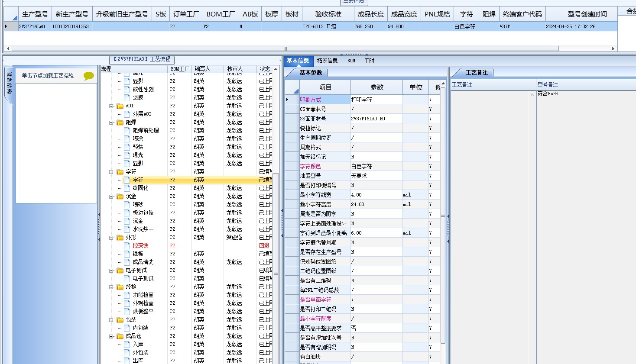Image resolution: width=636 pixels, height=364 pixels.
Task: Click the 验收标准 column header
Action: 328,14
